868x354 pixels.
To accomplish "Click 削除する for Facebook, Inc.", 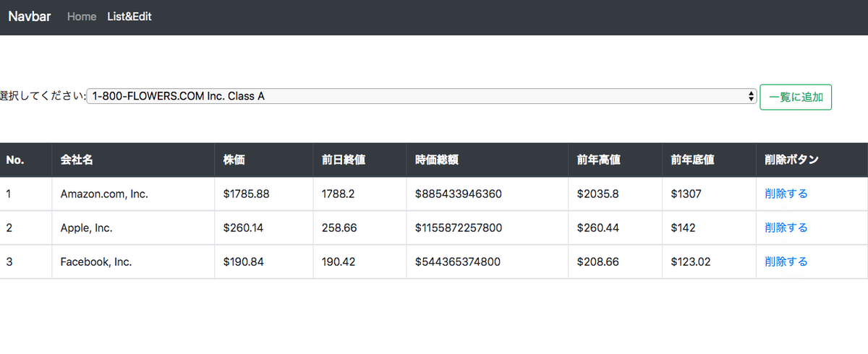I will pyautogui.click(x=786, y=262).
